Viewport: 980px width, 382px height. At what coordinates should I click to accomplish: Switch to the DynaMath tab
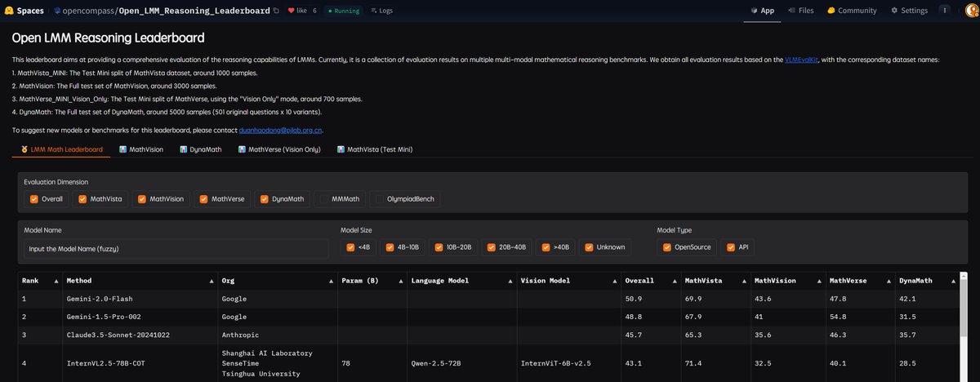199,149
